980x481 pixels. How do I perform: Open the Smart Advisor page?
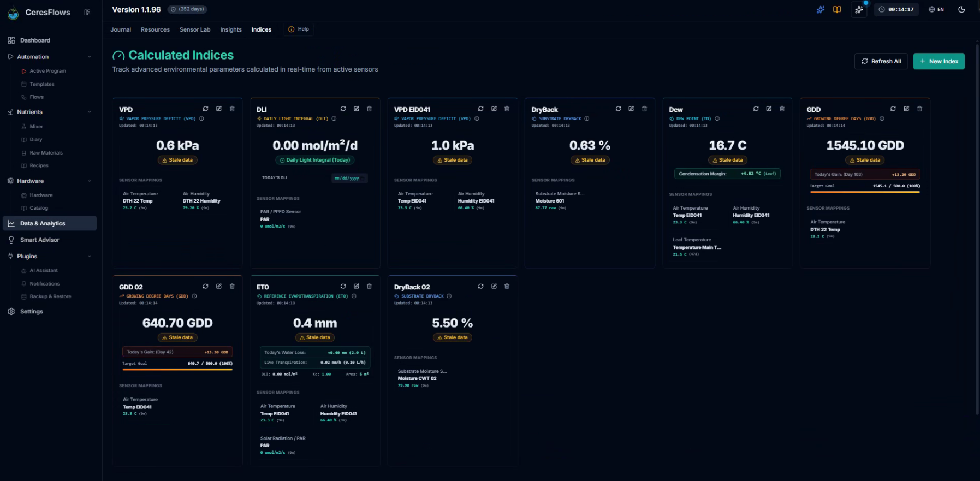pyautogui.click(x=39, y=240)
